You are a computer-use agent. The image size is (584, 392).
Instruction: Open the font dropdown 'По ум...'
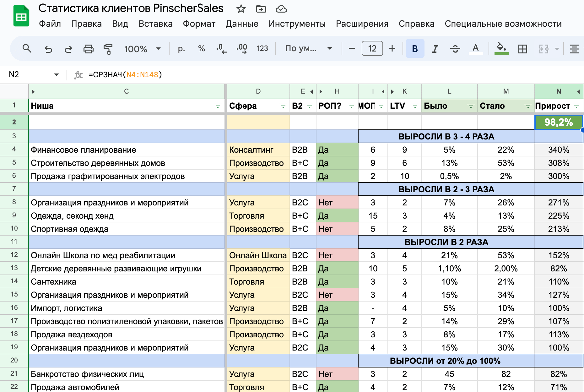pyautogui.click(x=308, y=48)
